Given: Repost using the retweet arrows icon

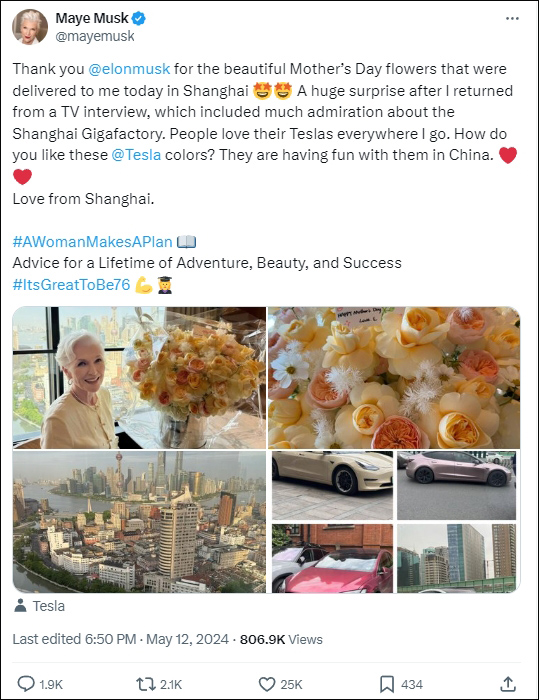Looking at the screenshot, I should click(x=146, y=683).
